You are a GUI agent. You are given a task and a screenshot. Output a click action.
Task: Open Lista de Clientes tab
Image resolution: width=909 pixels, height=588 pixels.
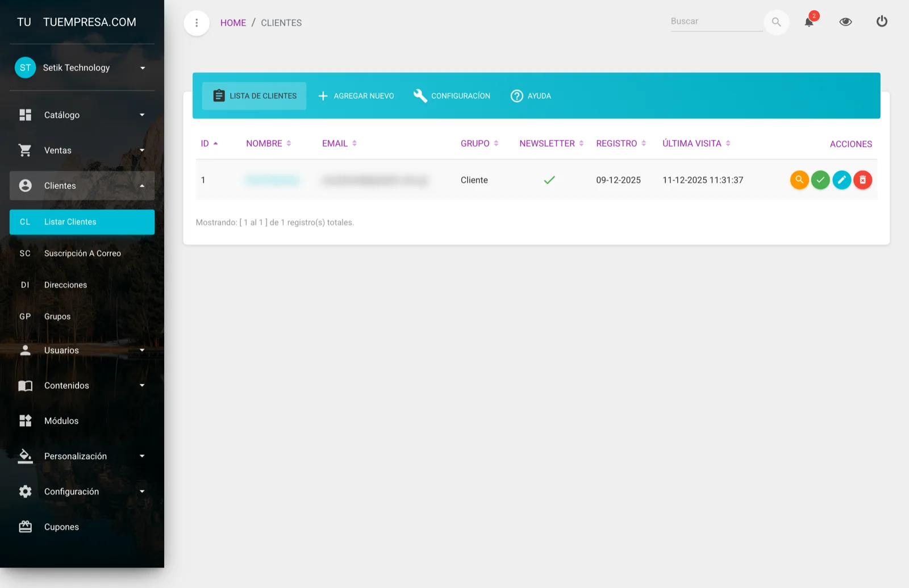[x=254, y=96]
